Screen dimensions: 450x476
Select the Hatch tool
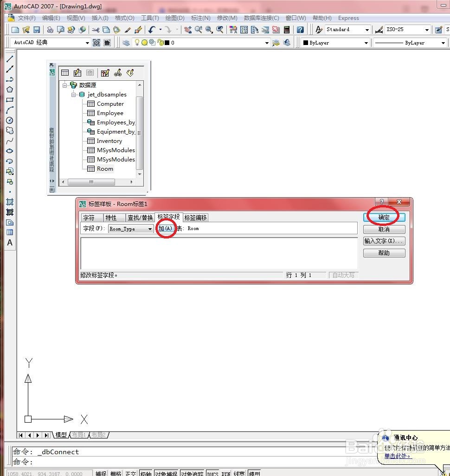click(x=10, y=202)
